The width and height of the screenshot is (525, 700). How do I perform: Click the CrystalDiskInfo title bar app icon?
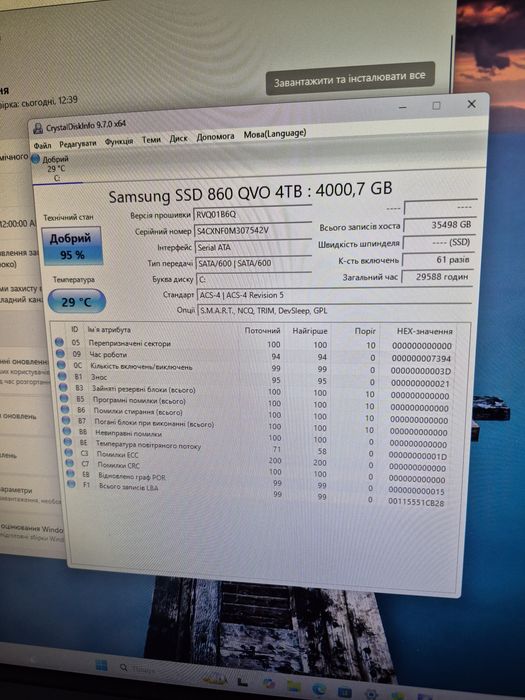tap(38, 129)
